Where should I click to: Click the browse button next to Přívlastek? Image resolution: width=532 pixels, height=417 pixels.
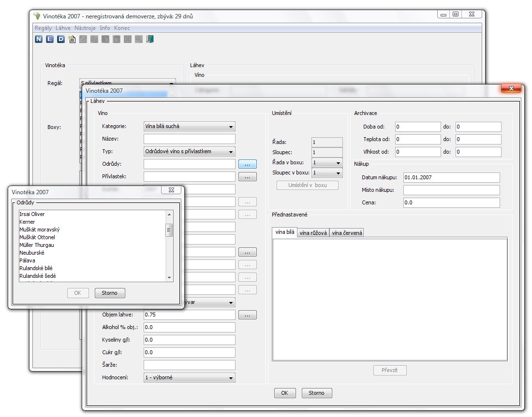tap(247, 177)
